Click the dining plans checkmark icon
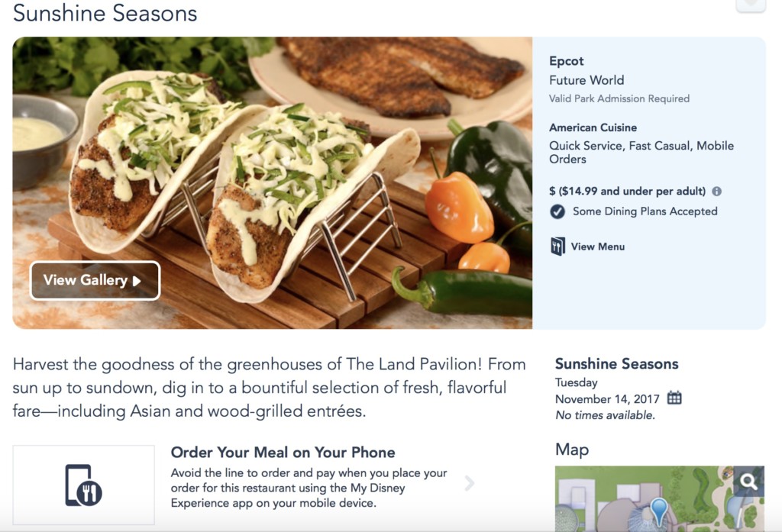 (x=557, y=211)
